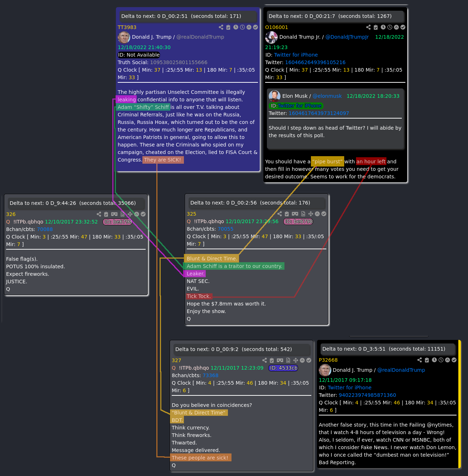Click outlined clock icon on post TT3983
The image size is (468, 476).
coord(242,27)
